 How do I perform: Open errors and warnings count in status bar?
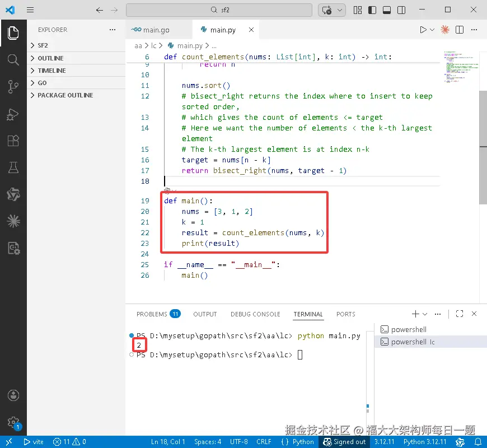(69, 442)
